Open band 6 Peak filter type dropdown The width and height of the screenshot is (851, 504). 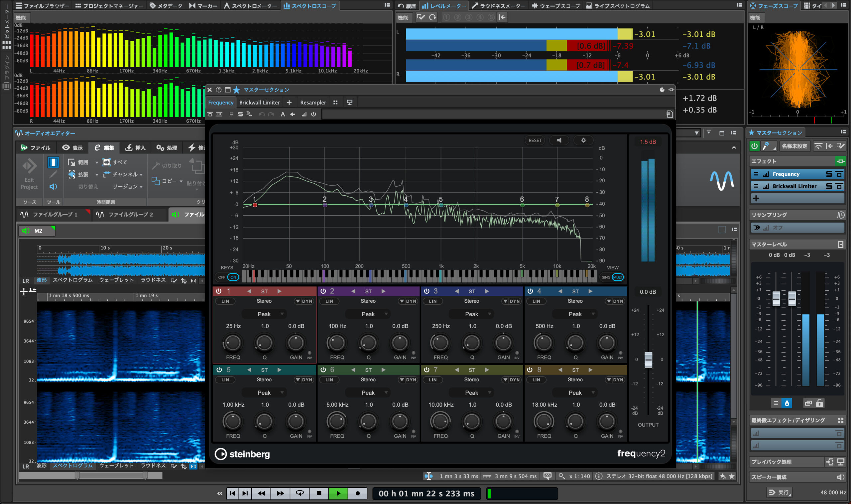[368, 393]
